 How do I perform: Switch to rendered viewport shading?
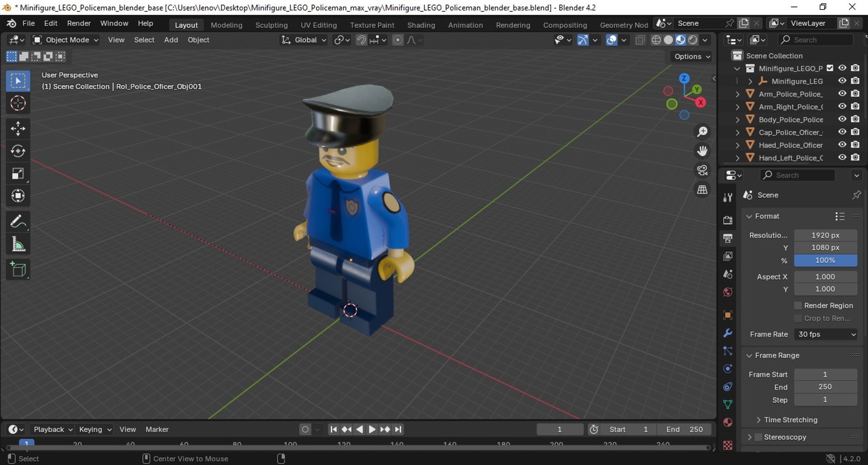pyautogui.click(x=693, y=40)
